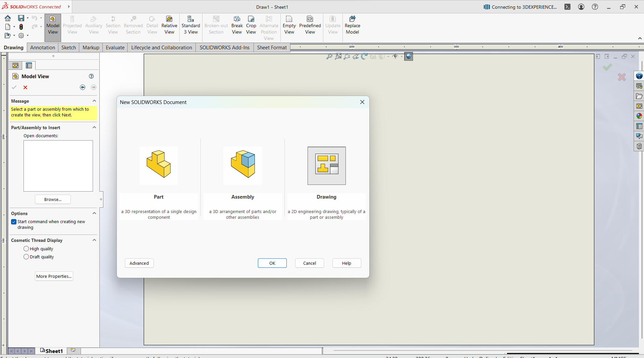Open Model View help question mark
Screen dimensions: 644x358
(x=91, y=76)
